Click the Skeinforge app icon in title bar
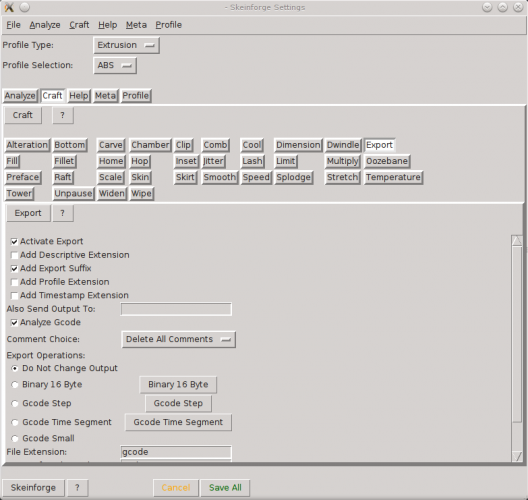The image size is (528, 500). pyautogui.click(x=9, y=7)
